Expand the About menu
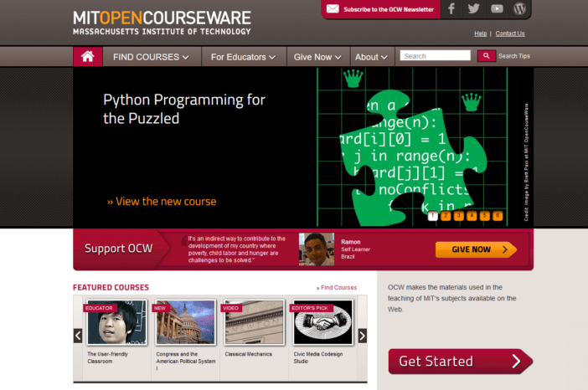The image size is (588, 390). [x=371, y=57]
